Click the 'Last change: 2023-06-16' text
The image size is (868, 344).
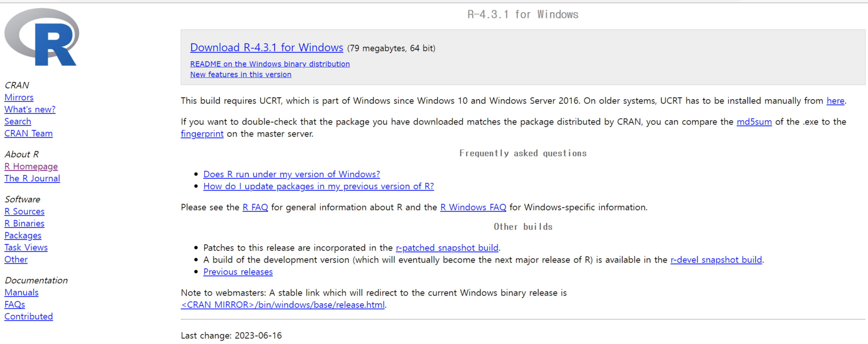click(x=231, y=335)
